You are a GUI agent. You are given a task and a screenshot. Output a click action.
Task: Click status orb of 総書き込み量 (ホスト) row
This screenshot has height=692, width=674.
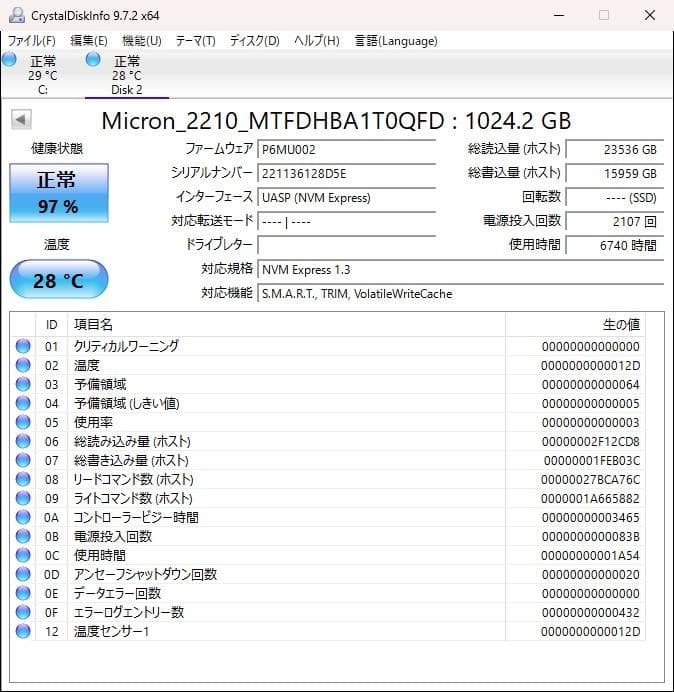pos(23,460)
